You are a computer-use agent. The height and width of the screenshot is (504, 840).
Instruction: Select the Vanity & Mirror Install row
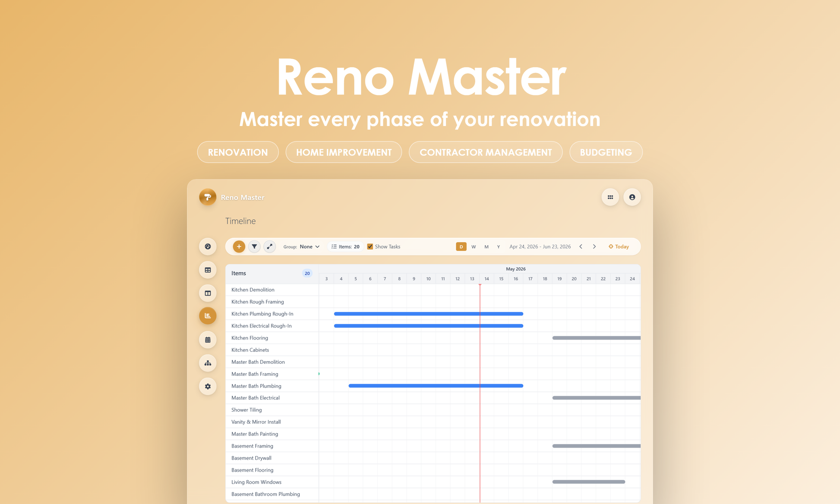[x=272, y=422]
